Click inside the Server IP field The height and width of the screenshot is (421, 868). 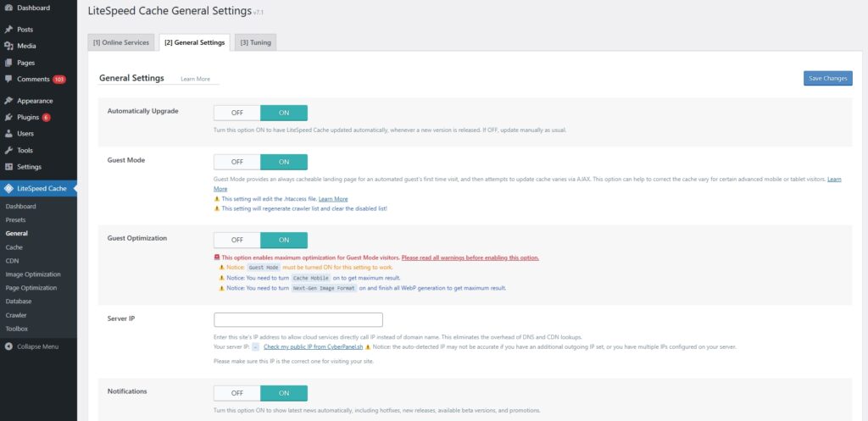click(x=298, y=319)
